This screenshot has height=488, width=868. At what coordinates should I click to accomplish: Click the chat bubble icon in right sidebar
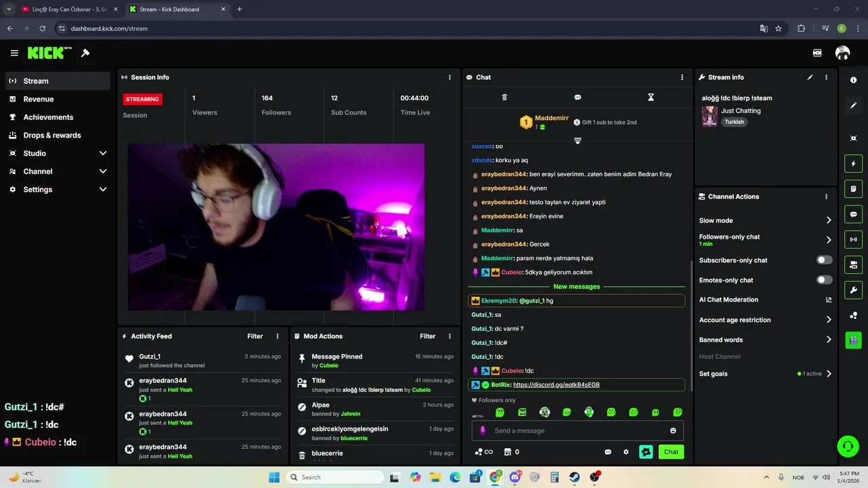coord(853,214)
